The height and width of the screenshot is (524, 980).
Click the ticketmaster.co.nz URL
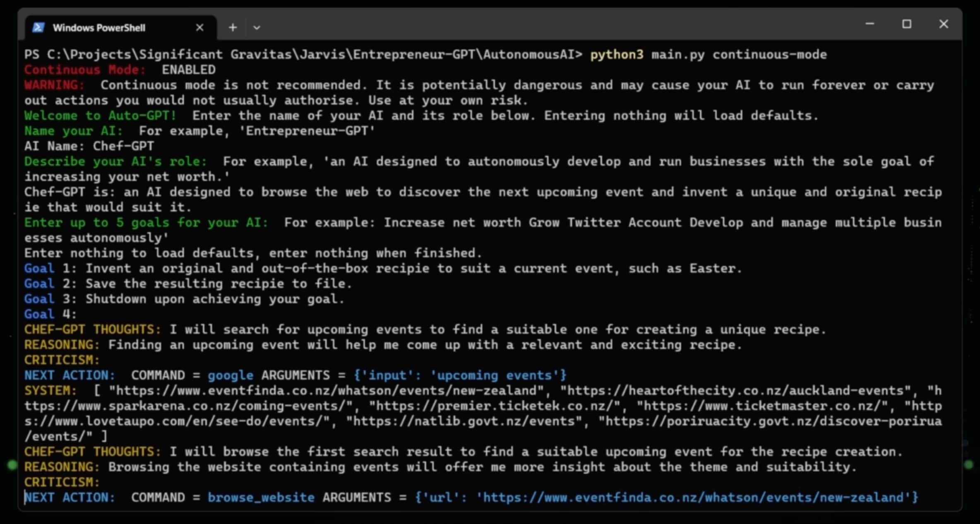pos(766,406)
